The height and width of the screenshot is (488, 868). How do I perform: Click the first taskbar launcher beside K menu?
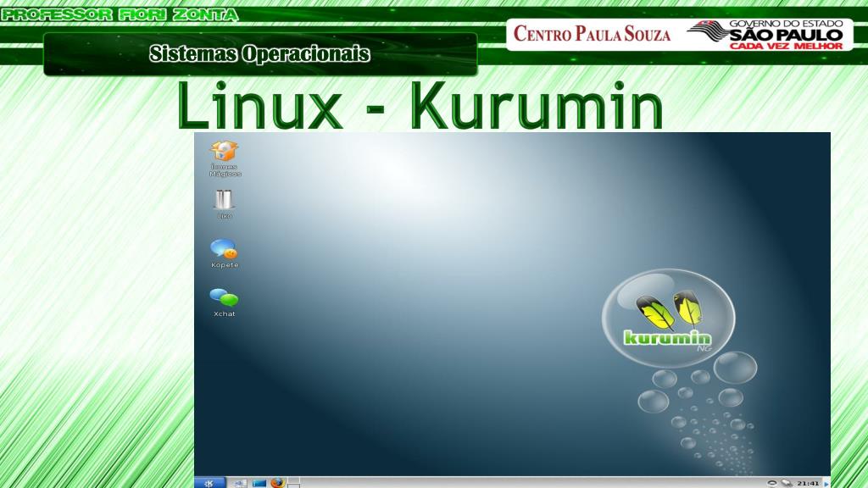point(240,484)
